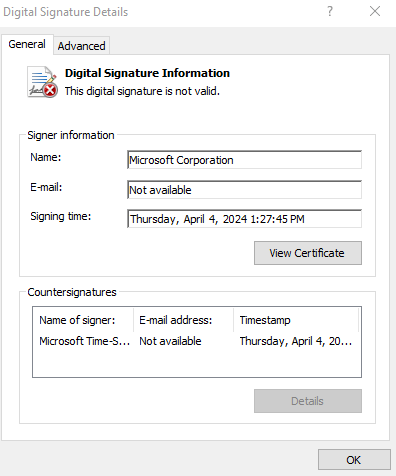396x476 pixels.
Task: Select the General tab
Action: 27,44
